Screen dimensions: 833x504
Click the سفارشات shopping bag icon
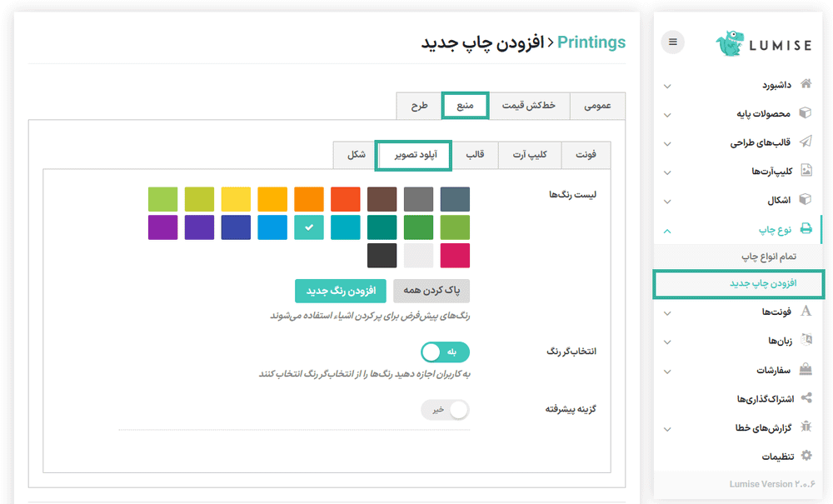(806, 369)
